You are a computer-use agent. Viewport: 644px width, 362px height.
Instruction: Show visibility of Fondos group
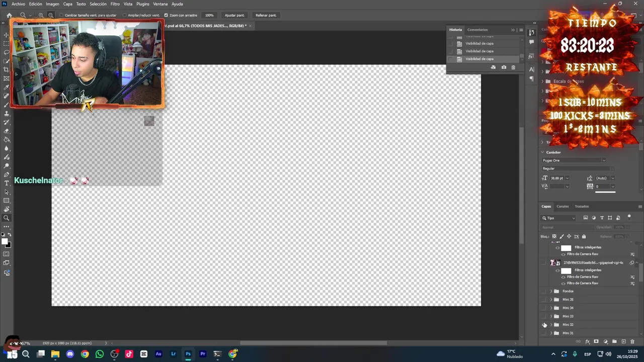[x=544, y=291]
